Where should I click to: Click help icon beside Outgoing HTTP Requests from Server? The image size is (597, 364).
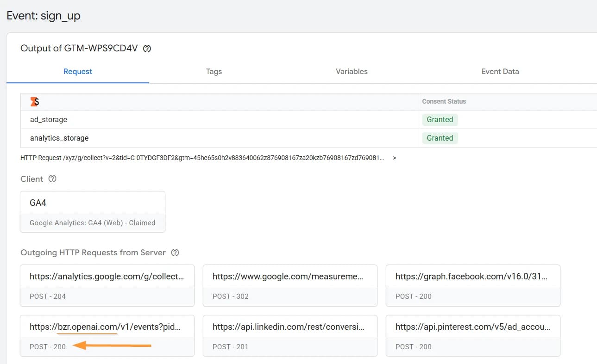[175, 253]
